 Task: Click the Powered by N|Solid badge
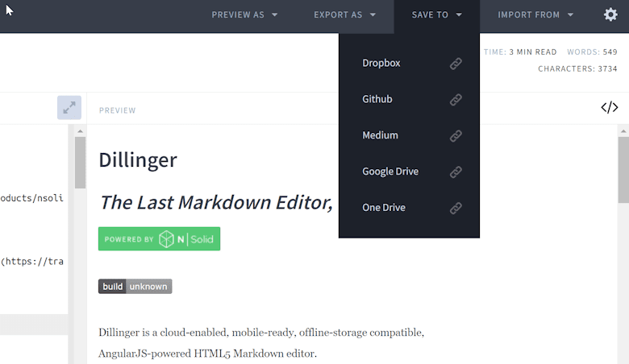[159, 238]
